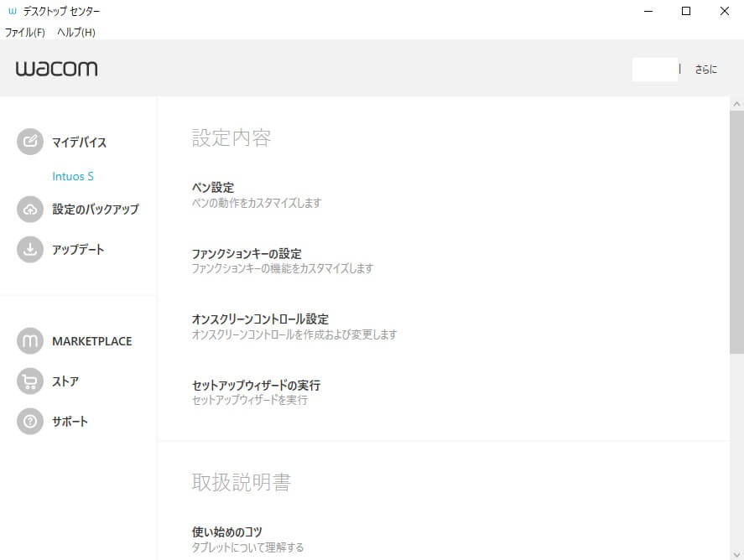Screen dimensions: 744x560
Task: Click description タブレットについて理解する
Action: tap(247, 547)
